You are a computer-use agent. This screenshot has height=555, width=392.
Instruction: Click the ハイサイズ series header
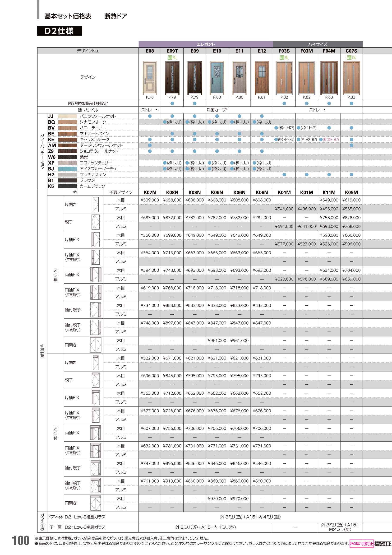point(318,44)
